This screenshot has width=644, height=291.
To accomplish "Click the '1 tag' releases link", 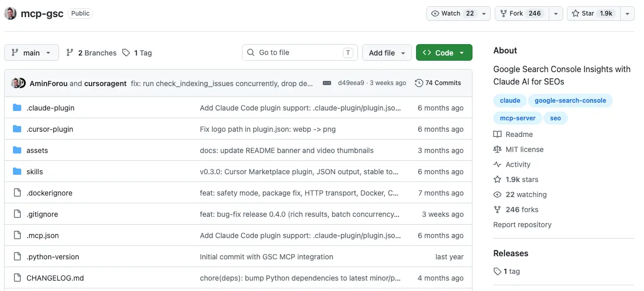I will pyautogui.click(x=507, y=271).
